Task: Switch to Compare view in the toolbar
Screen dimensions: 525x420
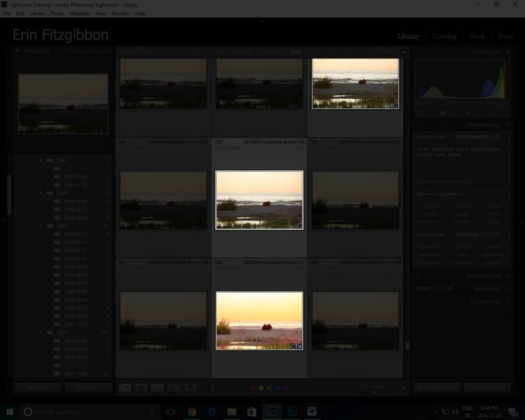Action: click(x=157, y=388)
